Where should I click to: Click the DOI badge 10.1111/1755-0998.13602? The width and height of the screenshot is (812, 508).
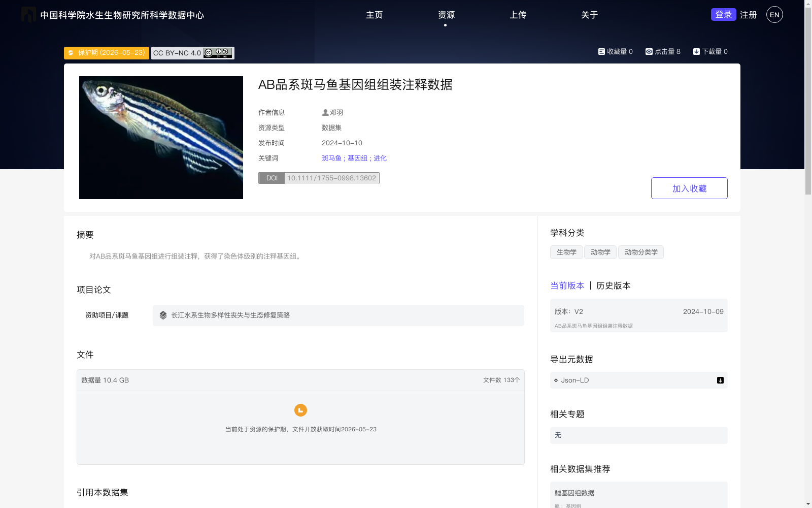(319, 178)
